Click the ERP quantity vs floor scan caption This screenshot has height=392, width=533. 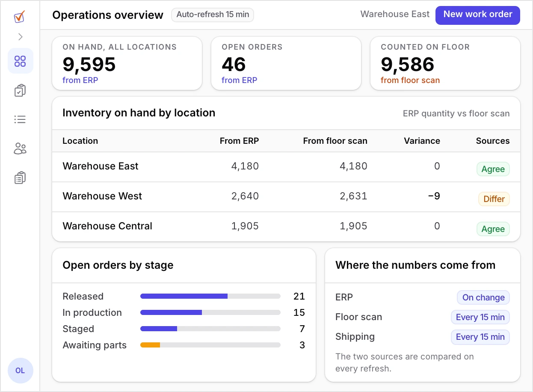(456, 113)
